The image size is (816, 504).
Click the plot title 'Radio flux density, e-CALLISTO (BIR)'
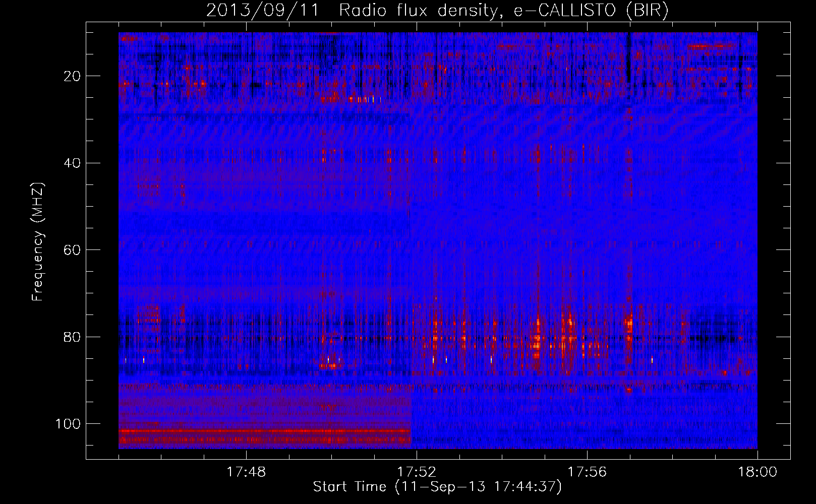coord(503,11)
